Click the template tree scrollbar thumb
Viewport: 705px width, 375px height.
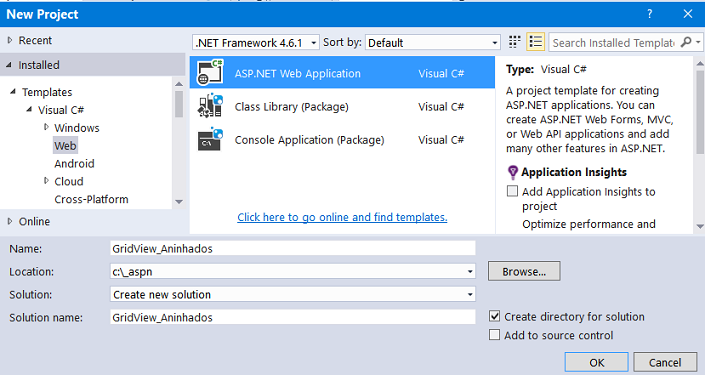tap(179, 104)
